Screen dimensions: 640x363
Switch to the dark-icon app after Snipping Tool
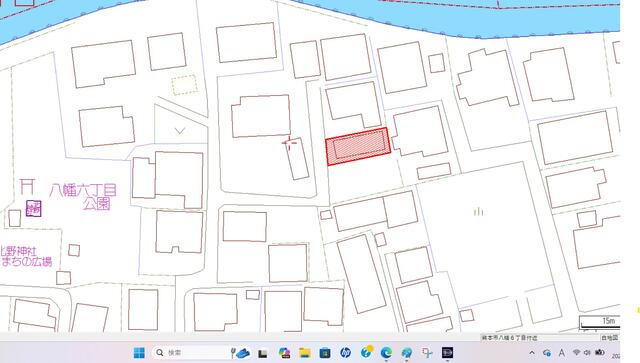[447, 353]
